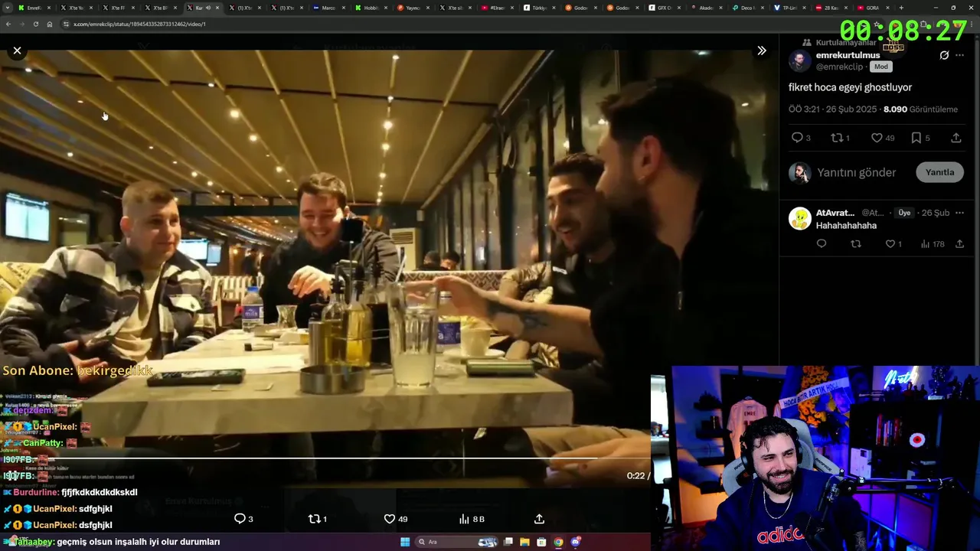Click the taskbar Ara search box
This screenshot has width=980, height=551.
pyautogui.click(x=457, y=542)
